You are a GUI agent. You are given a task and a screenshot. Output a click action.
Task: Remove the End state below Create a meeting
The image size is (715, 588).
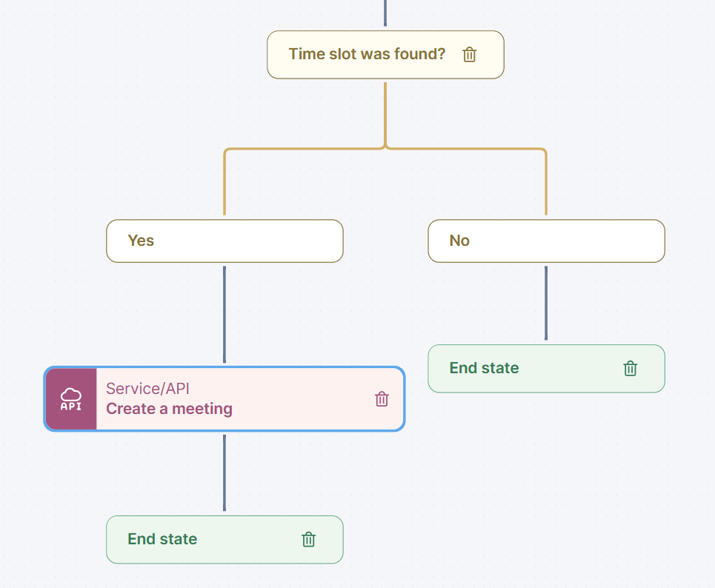point(309,539)
